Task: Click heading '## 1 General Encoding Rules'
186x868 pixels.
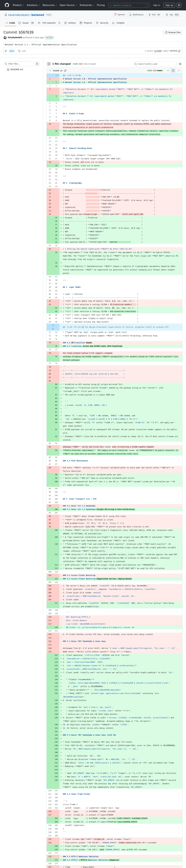Action: click(x=77, y=148)
